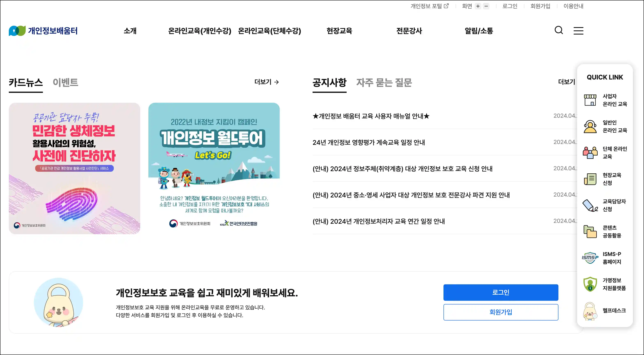Open the 개인정보 월드투어 card news thumbnail
Image resolution: width=644 pixels, height=355 pixels.
tap(214, 168)
